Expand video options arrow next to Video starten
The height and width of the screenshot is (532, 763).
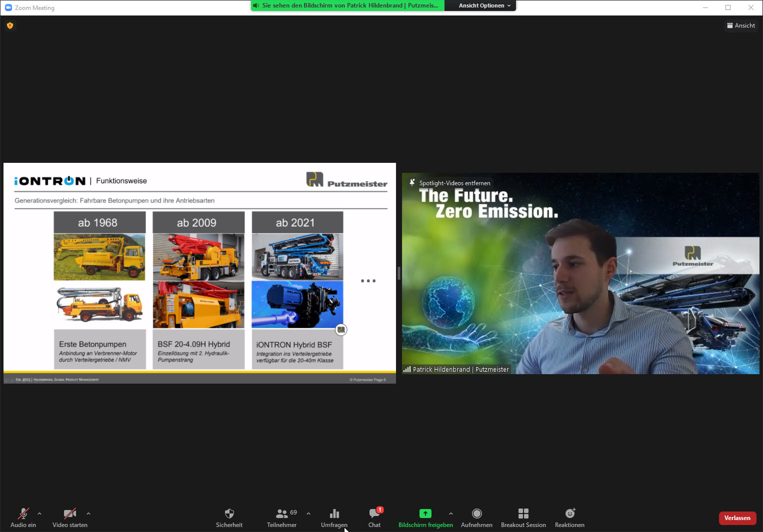pos(88,514)
